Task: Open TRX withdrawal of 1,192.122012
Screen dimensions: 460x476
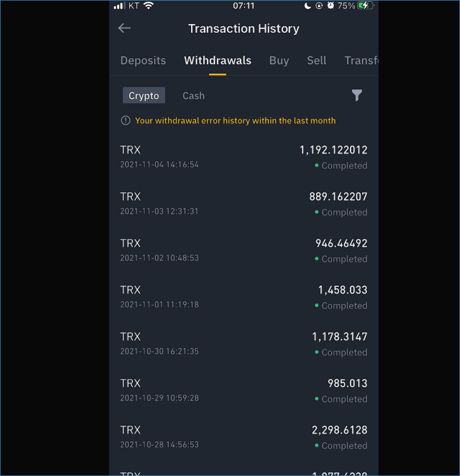Action: [x=244, y=157]
